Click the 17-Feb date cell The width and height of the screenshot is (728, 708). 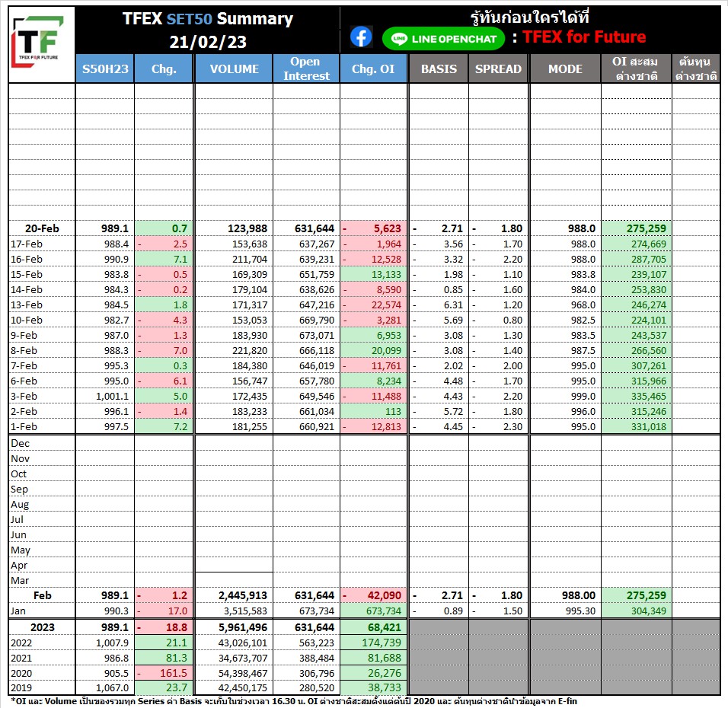(27, 244)
